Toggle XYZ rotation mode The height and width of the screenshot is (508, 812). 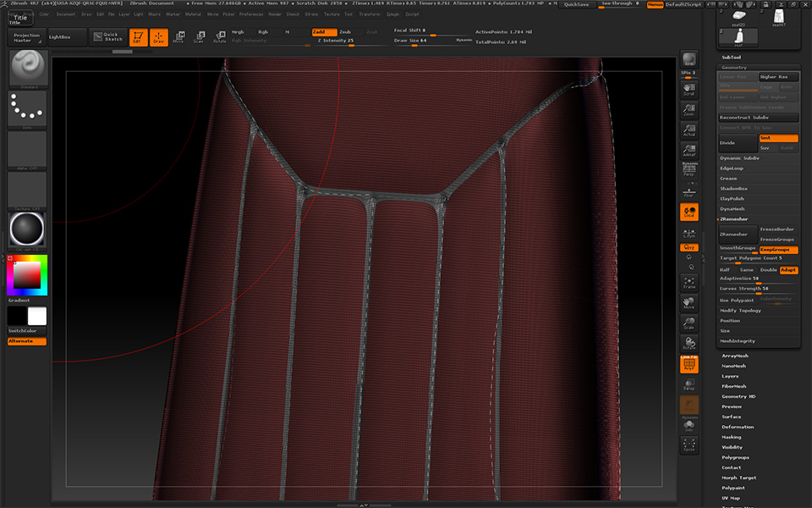point(689,247)
